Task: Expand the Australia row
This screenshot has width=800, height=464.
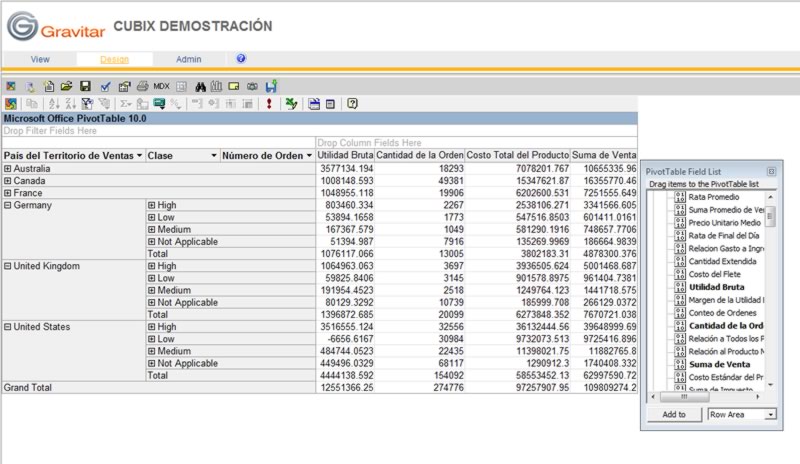Action: point(8,168)
